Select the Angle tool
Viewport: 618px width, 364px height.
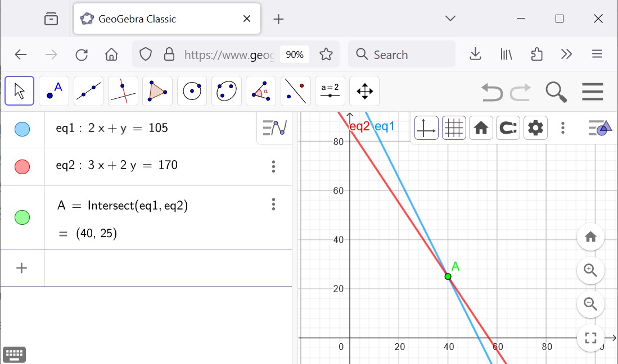(260, 91)
